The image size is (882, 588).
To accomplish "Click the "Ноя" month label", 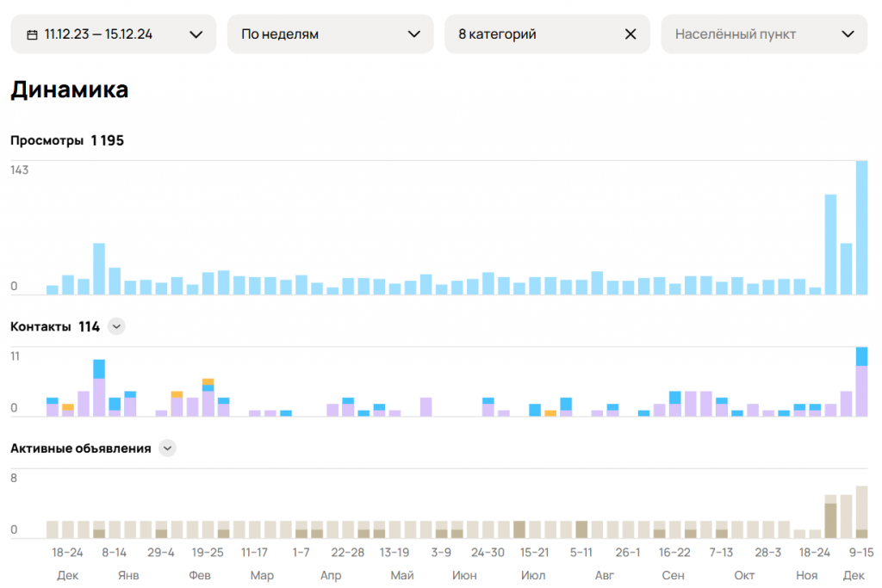I will (x=806, y=576).
